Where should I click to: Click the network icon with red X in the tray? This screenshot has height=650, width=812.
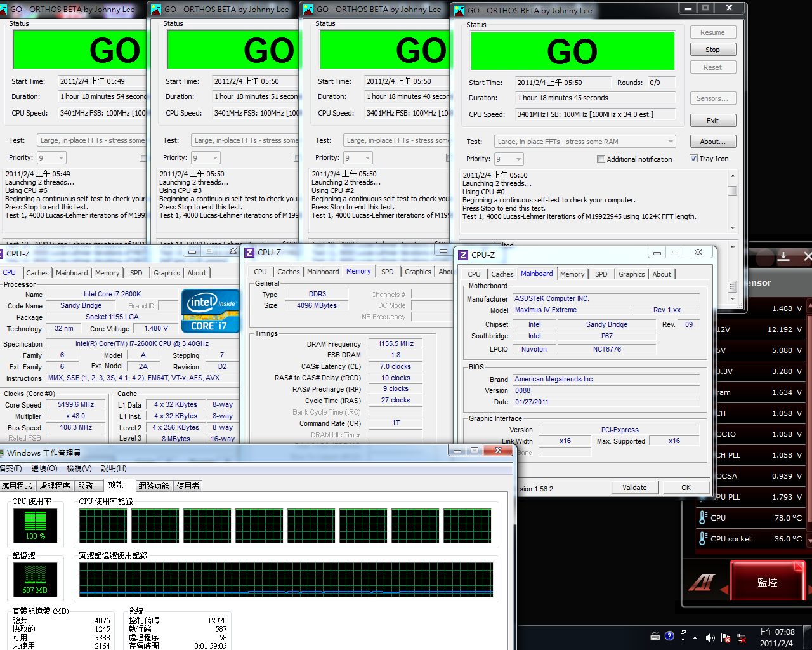click(740, 638)
